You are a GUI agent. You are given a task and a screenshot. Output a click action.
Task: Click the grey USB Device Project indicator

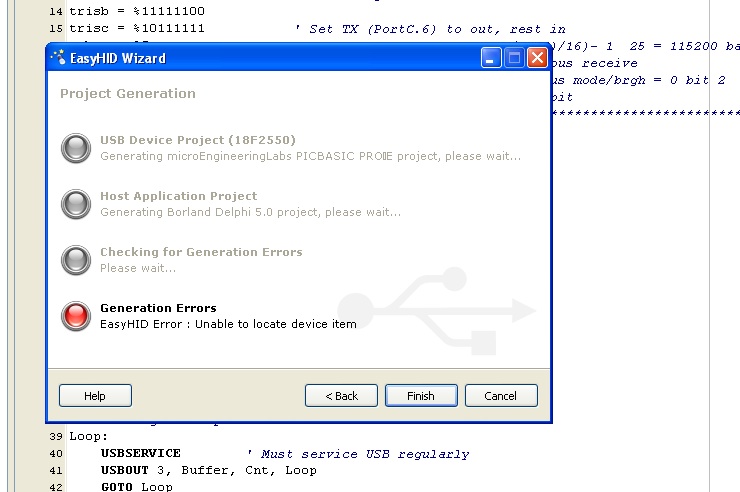[x=76, y=148]
